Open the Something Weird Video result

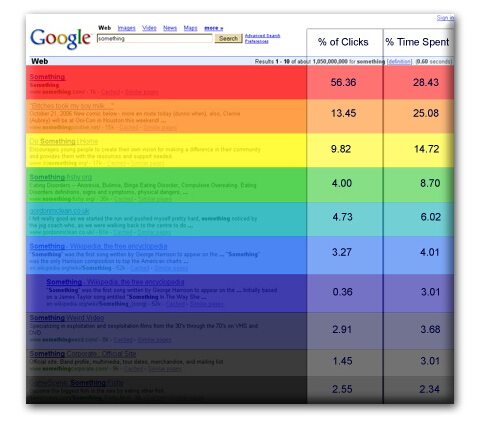pyautogui.click(x=67, y=318)
